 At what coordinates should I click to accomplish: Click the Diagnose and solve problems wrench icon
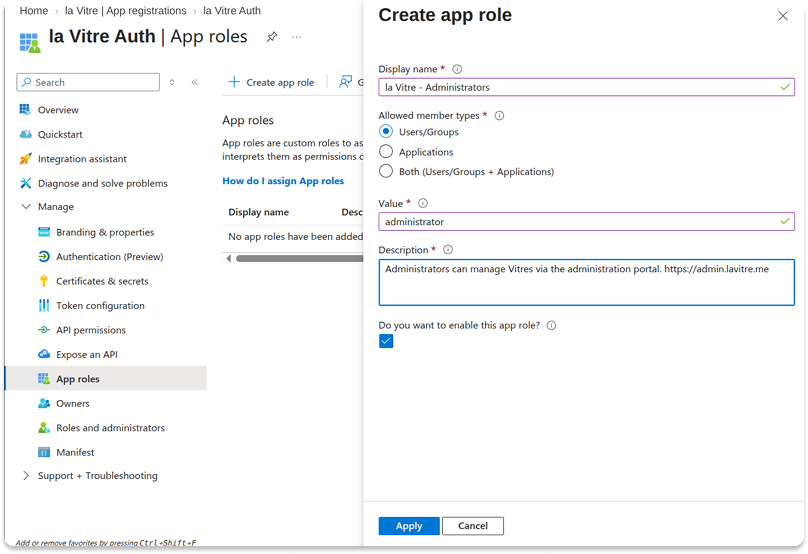click(x=25, y=183)
